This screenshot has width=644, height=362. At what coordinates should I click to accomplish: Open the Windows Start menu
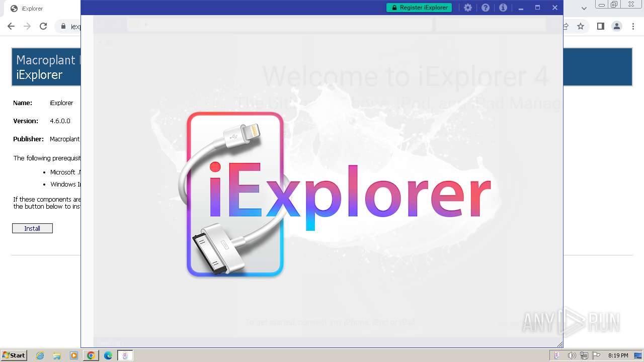click(x=14, y=355)
